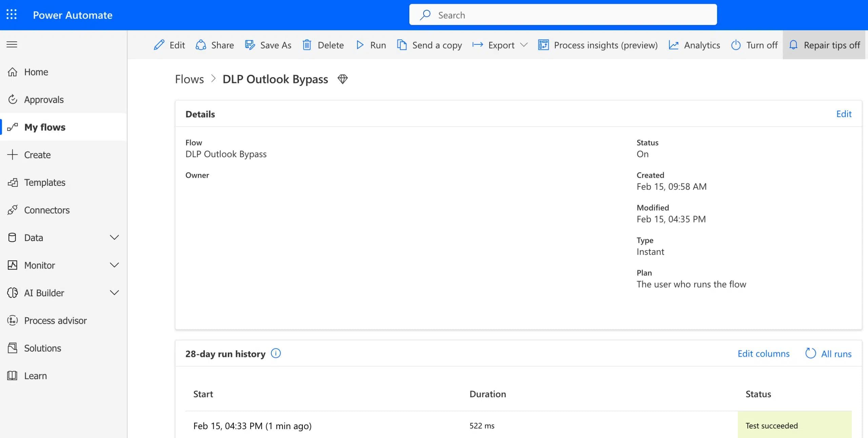868x438 pixels.
Task: Run the flow with play icon
Action: [360, 45]
